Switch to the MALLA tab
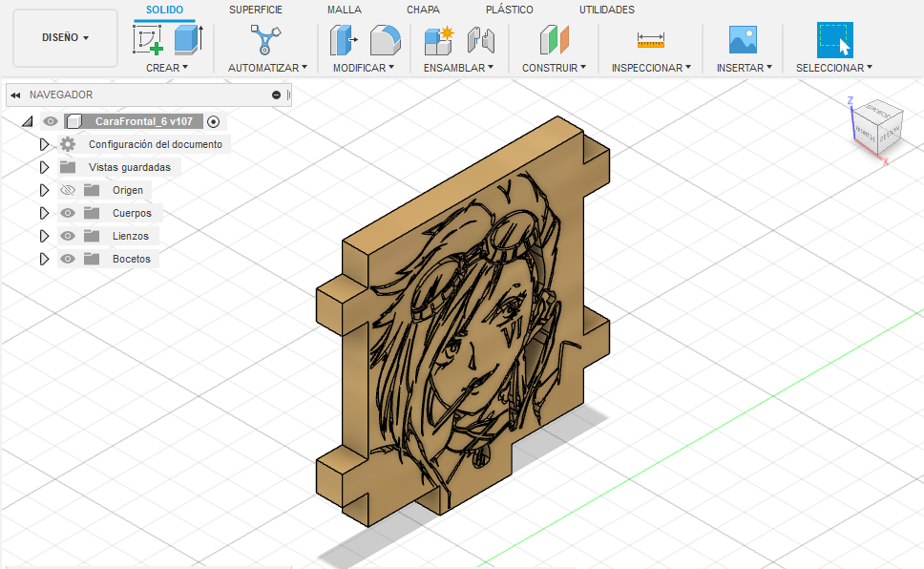Screen dimensions: 924x569 point(345,10)
